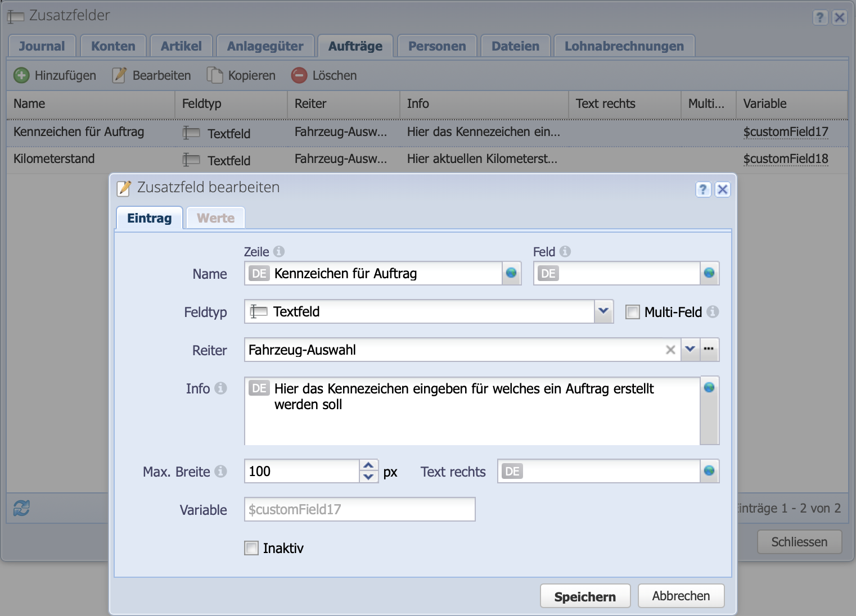Viewport: 856px width, 616px height.
Task: Increase Max. Breite using up stepper arrow
Action: [x=368, y=465]
